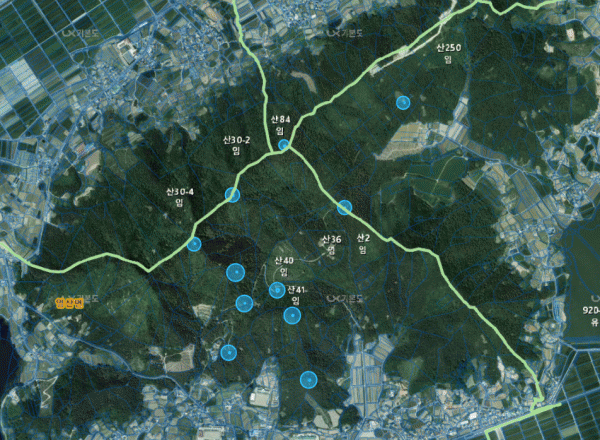Image resolution: width=600 pixels, height=440 pixels.
Task: Select the second-southernmost blue circle marker
Action: pos(228,352)
